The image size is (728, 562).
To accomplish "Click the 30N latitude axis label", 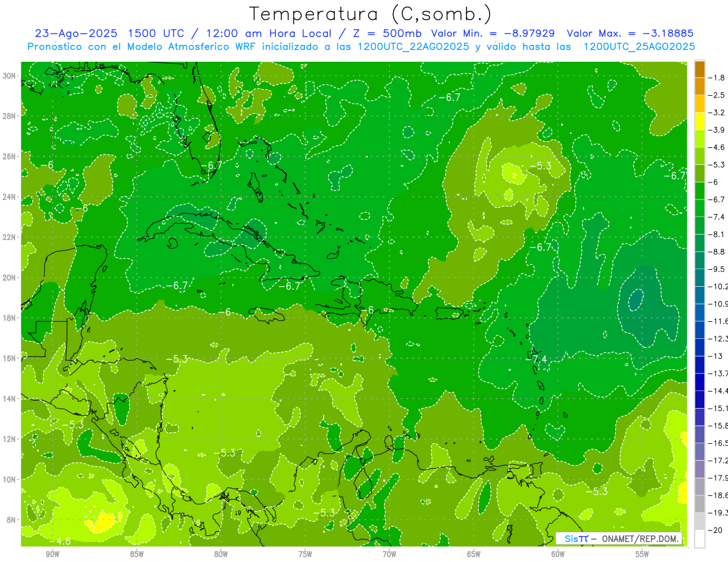I will pyautogui.click(x=10, y=76).
